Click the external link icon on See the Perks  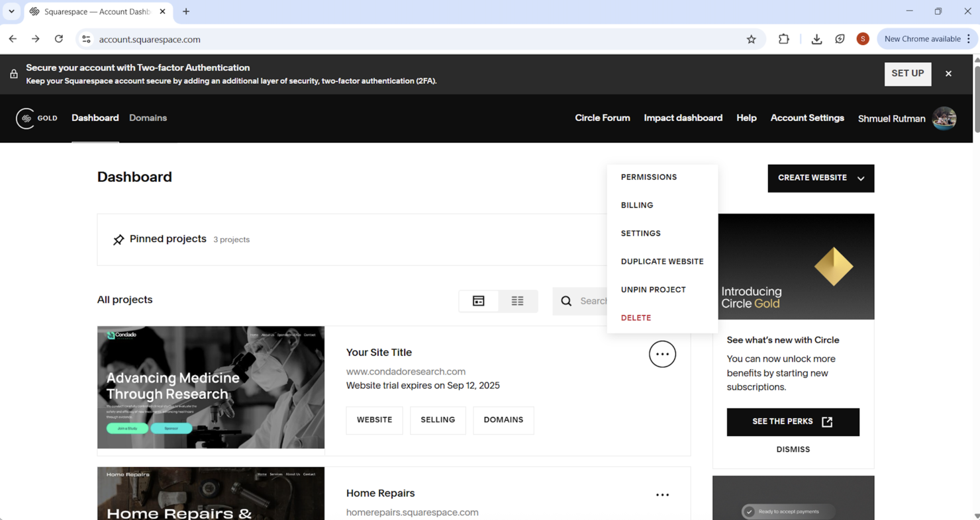coord(827,422)
